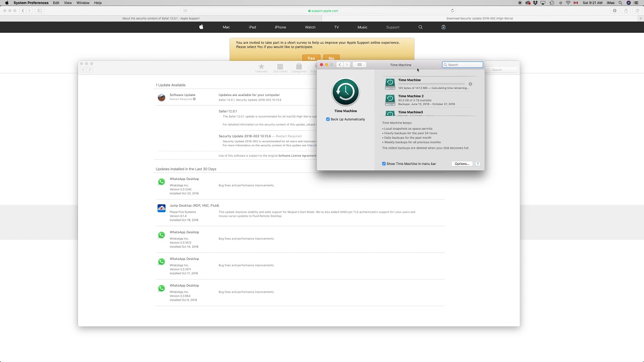
Task: Open Spotlight search in menu bar
Action: click(620, 3)
